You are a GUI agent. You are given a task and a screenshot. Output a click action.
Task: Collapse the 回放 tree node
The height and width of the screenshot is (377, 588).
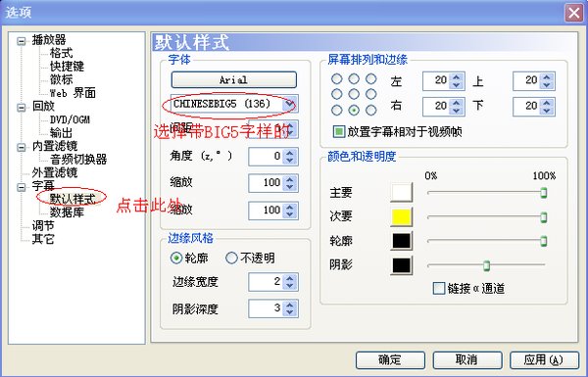22,107
